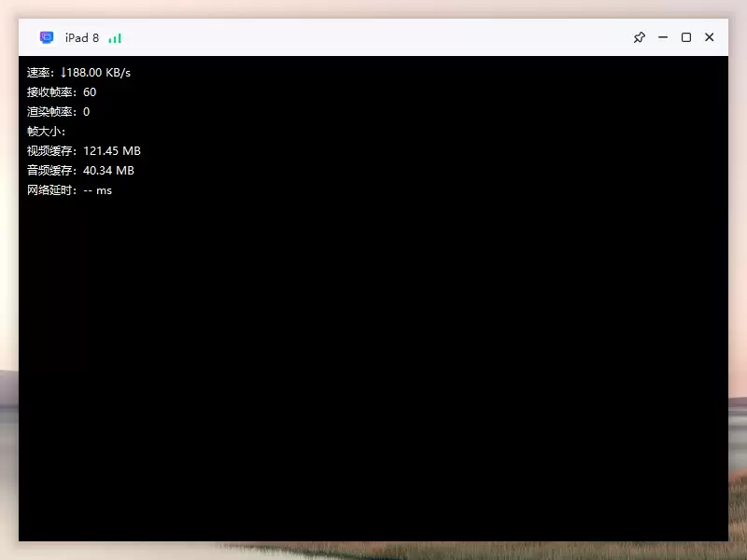747x560 pixels.
Task: Click the desktop wallpaper below the window
Action: [x=373, y=552]
